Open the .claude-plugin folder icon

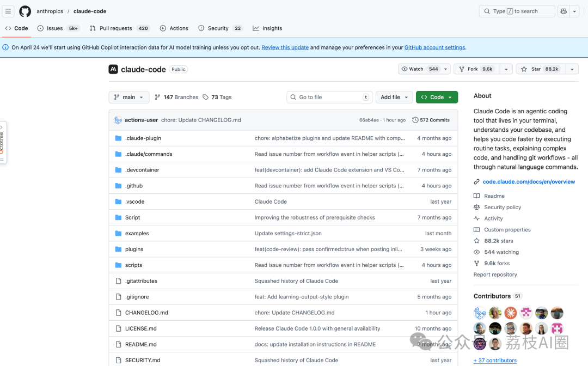coord(119,138)
